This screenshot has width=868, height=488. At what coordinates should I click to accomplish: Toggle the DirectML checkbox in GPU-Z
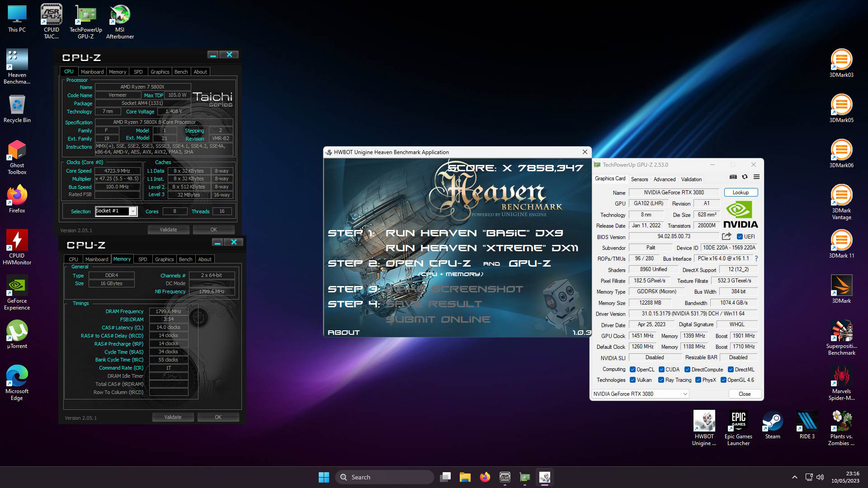731,370
